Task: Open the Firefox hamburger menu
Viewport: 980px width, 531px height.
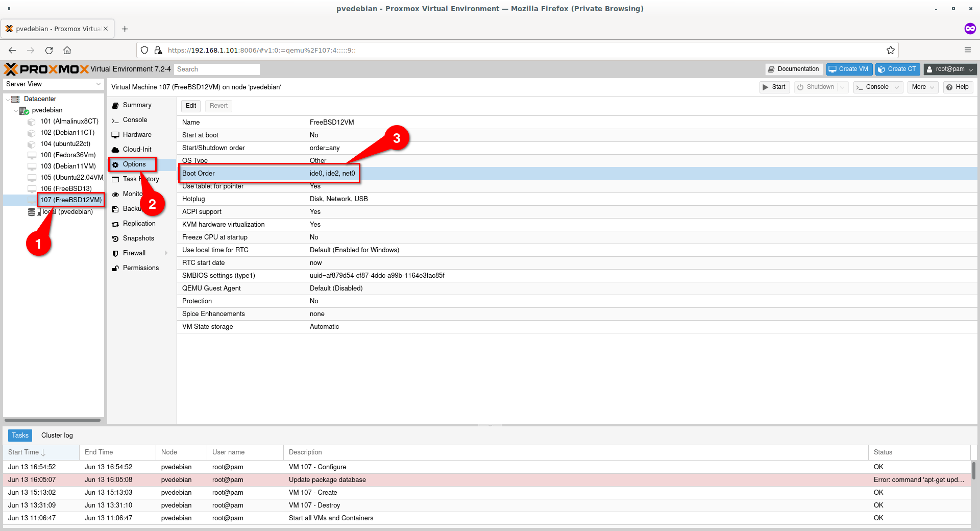Action: click(x=967, y=50)
